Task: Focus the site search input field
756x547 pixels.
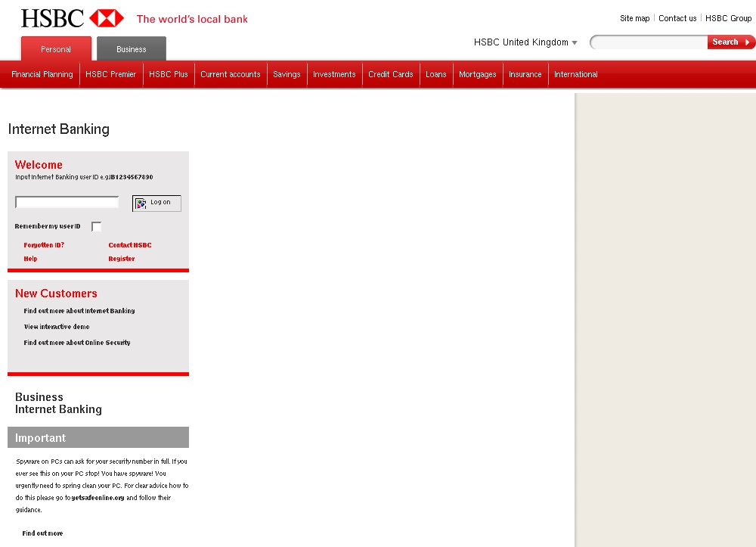Action: [649, 42]
